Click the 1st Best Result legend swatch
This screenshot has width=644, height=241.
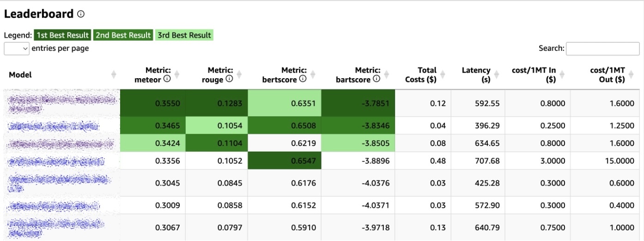click(x=62, y=35)
